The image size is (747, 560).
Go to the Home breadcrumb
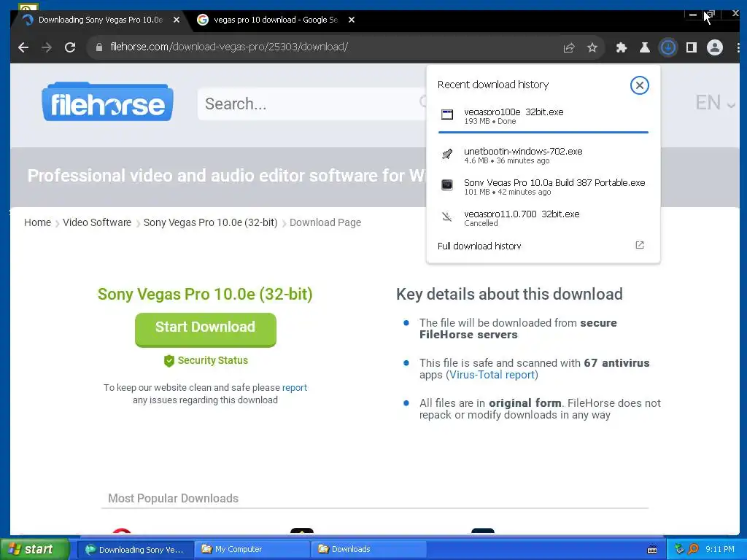point(38,222)
